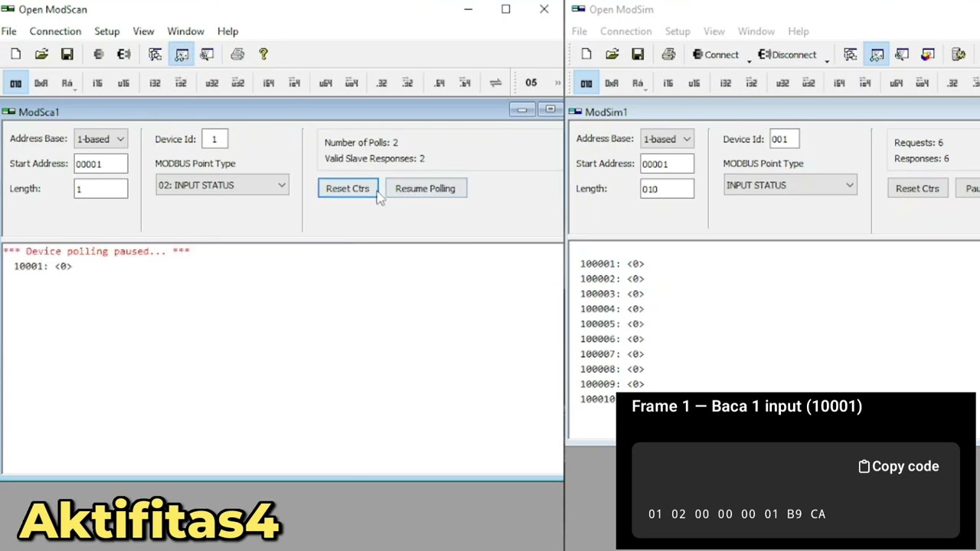Click the printer icon in ModSim toolbar
This screenshot has height=551, width=980.
pos(668,54)
